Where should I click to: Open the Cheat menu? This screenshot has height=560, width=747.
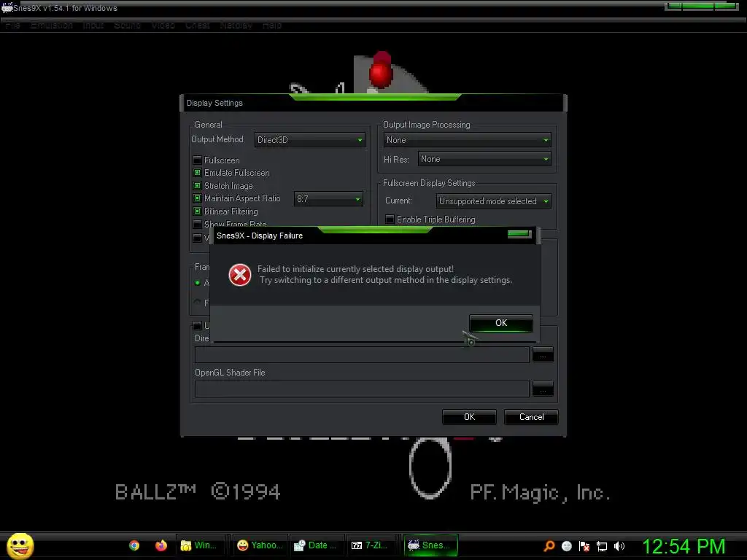pos(197,25)
